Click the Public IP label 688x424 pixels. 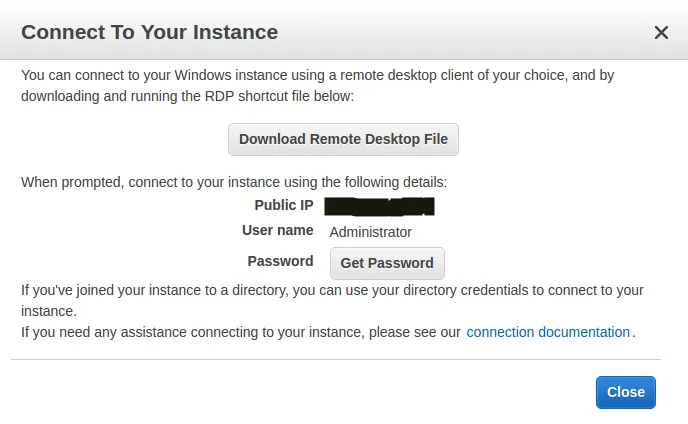click(284, 206)
